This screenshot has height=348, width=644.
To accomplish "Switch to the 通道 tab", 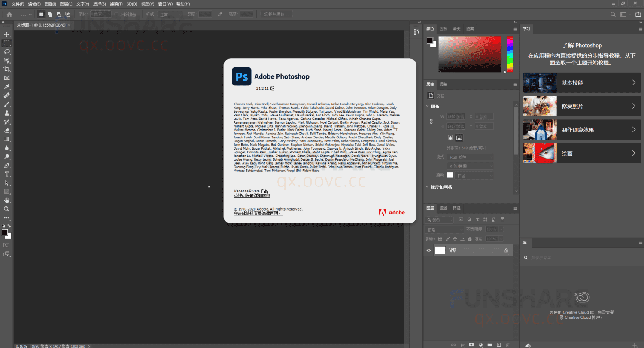I will pos(443,208).
